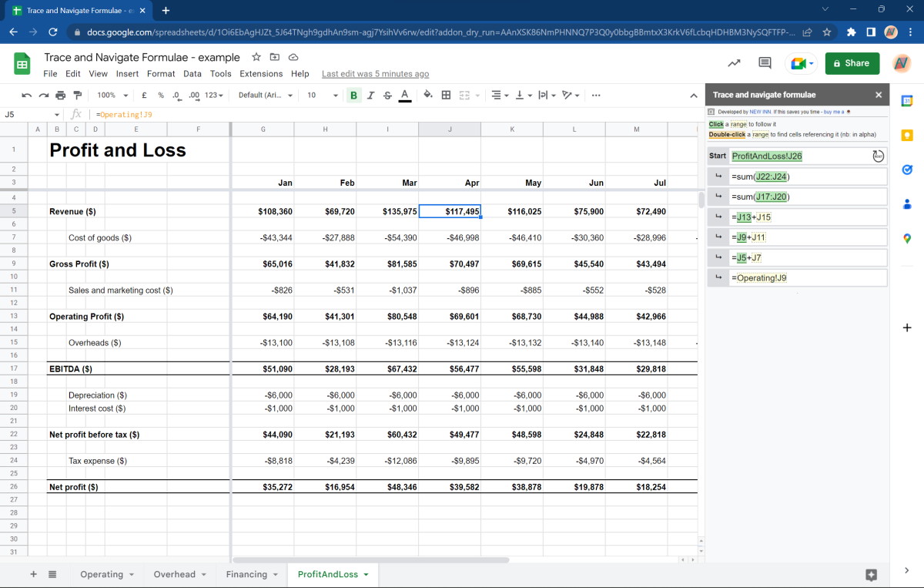Open the 100% zoom dropdown
This screenshot has width=924, height=588.
112,95
